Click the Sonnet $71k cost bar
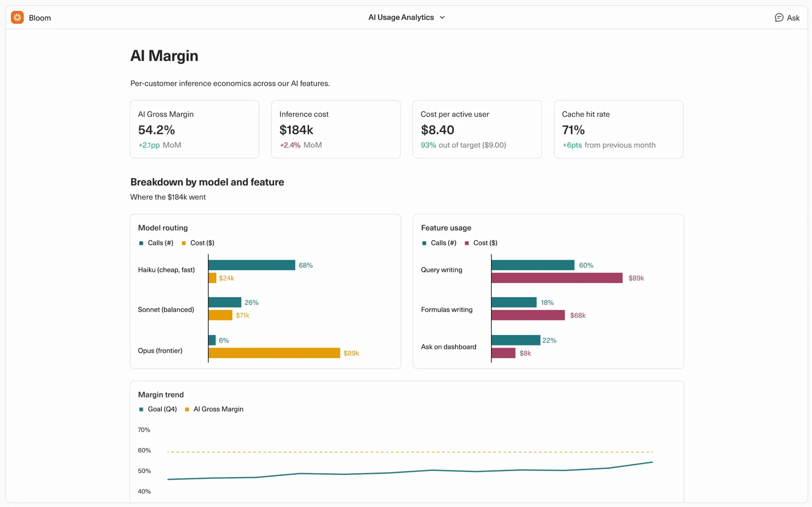The height and width of the screenshot is (507, 812). [x=220, y=315]
